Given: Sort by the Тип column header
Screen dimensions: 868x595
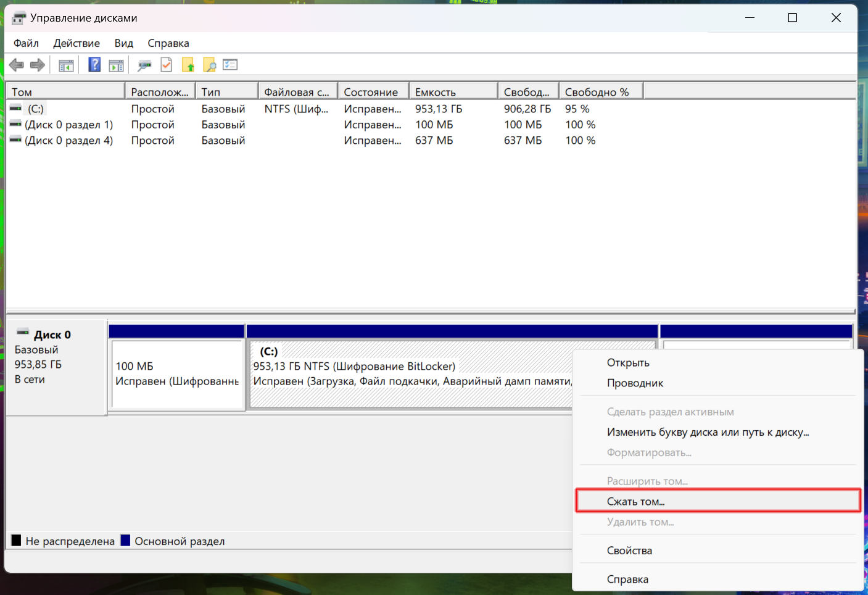Looking at the screenshot, I should click(227, 92).
